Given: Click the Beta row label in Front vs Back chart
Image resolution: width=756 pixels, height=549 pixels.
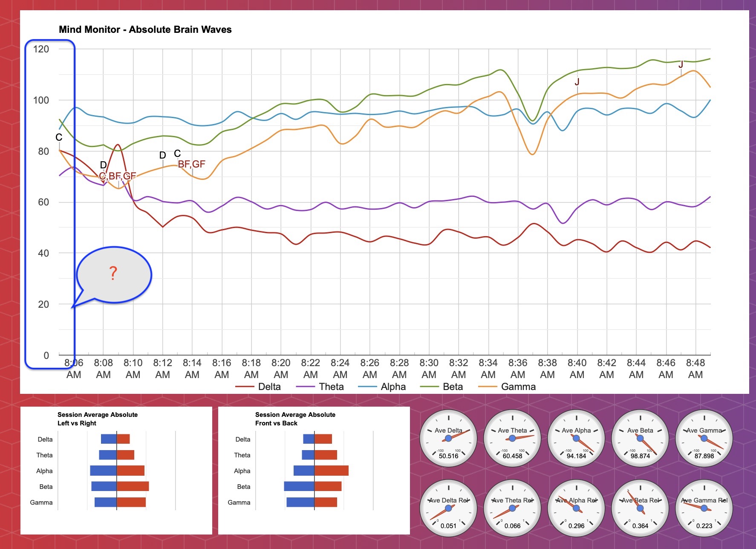Looking at the screenshot, I should click(244, 487).
